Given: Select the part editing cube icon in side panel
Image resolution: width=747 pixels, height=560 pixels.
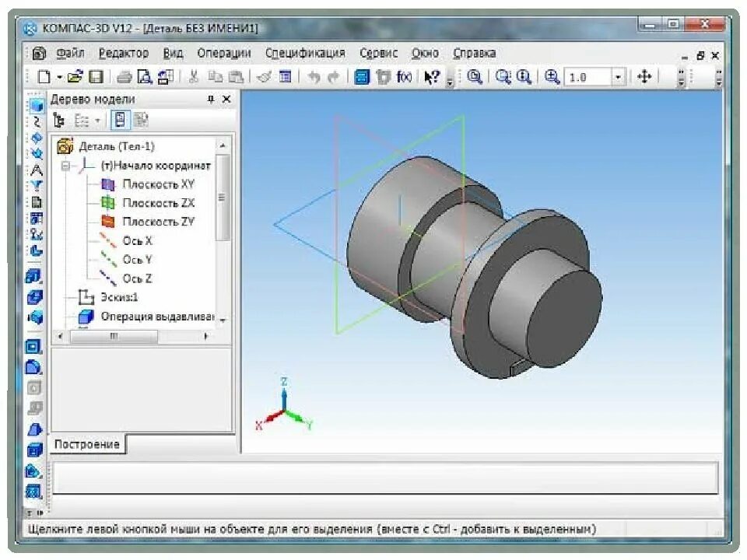Looking at the screenshot, I should [37, 106].
